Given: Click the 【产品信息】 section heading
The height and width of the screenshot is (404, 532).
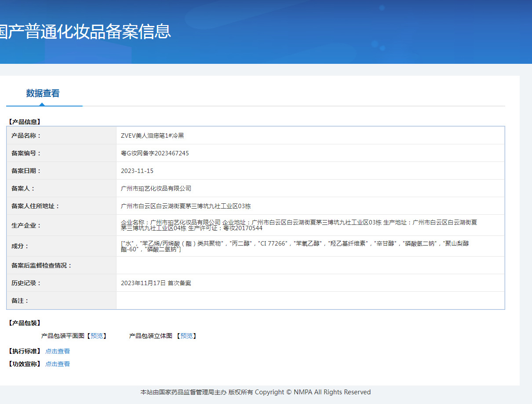Looking at the screenshot, I should click(x=25, y=122).
